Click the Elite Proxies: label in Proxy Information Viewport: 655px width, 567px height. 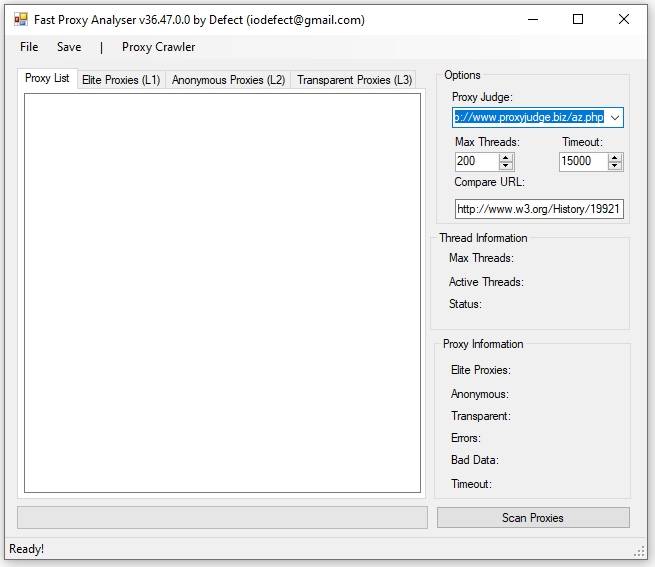point(480,370)
